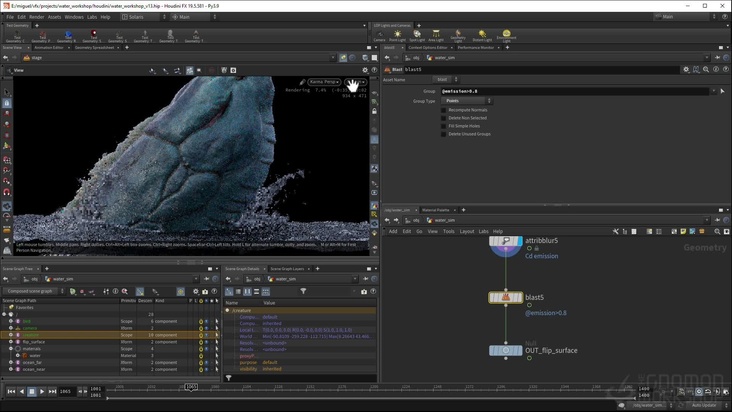Open network editor Layout menu
The height and width of the screenshot is (412, 732).
[466, 231]
